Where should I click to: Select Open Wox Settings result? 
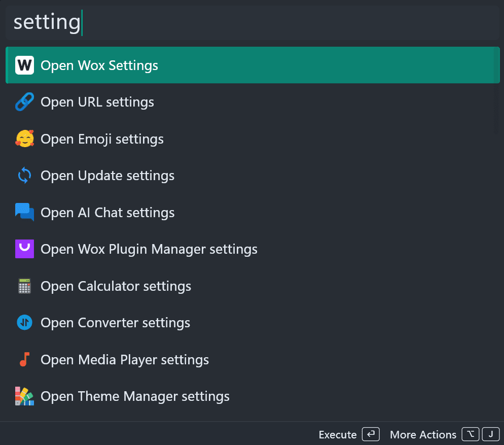point(253,65)
